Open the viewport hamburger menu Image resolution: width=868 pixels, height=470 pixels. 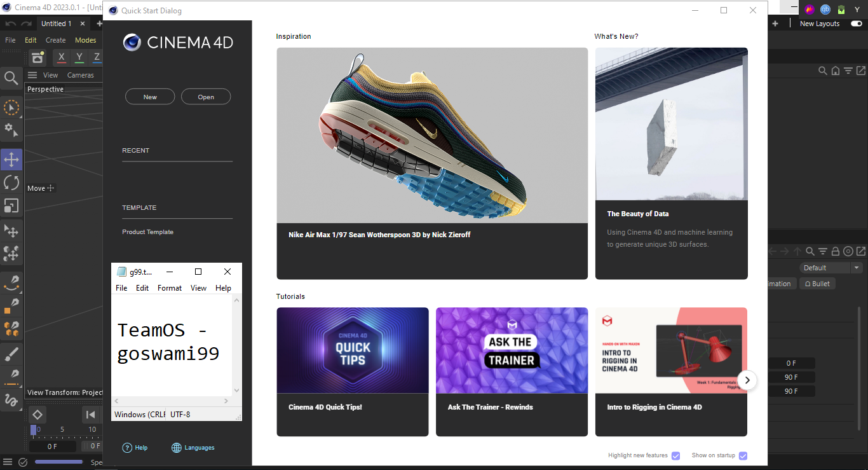32,75
